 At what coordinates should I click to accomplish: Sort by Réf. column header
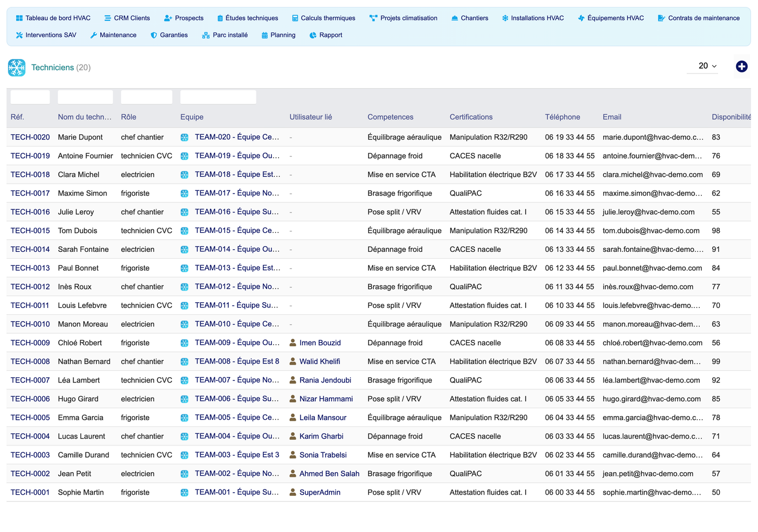(17, 117)
